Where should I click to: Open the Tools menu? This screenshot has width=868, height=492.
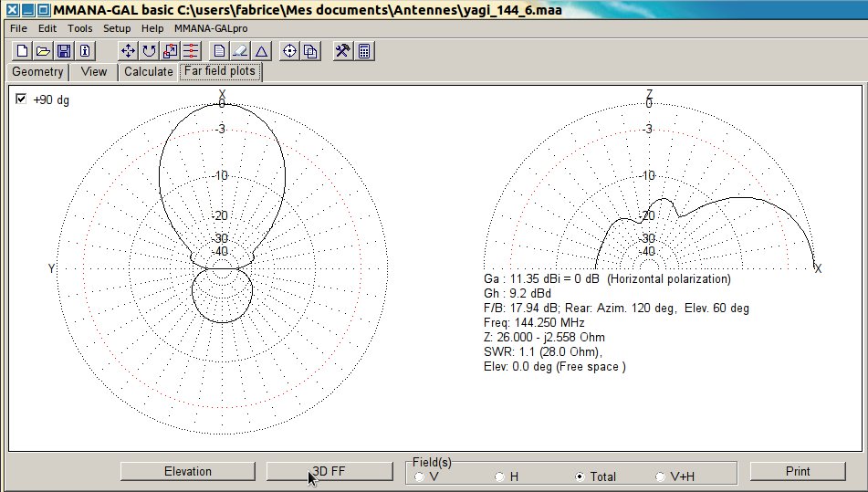pyautogui.click(x=79, y=28)
